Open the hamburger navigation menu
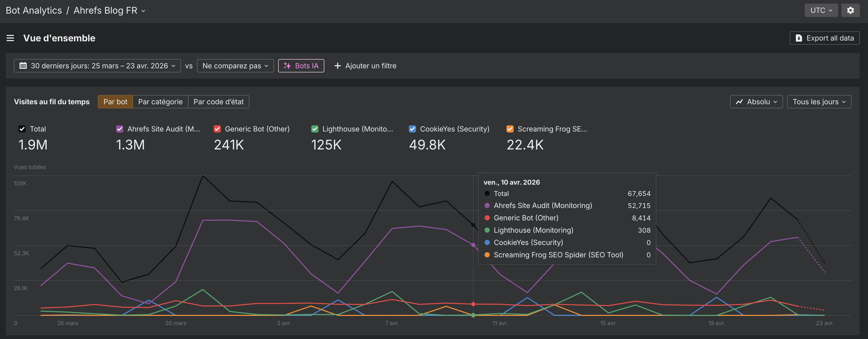Image resolution: width=868 pixels, height=339 pixels. 11,38
